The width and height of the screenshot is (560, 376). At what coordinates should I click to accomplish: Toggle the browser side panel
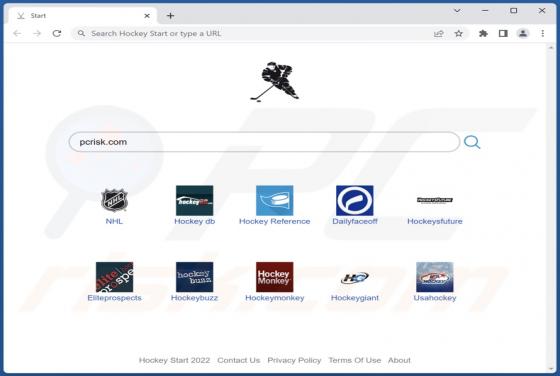click(x=503, y=34)
